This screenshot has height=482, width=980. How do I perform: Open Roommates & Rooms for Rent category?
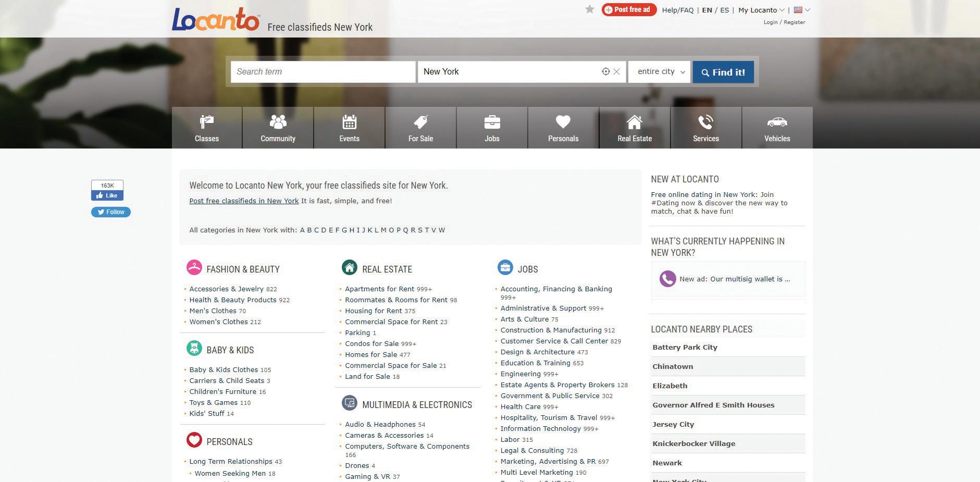click(396, 300)
